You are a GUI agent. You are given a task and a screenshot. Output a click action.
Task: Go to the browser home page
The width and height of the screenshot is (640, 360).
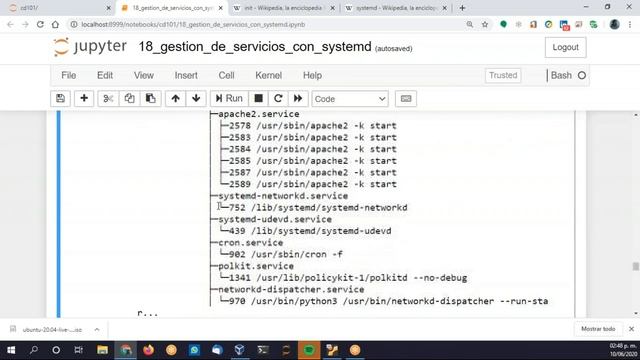point(55,24)
